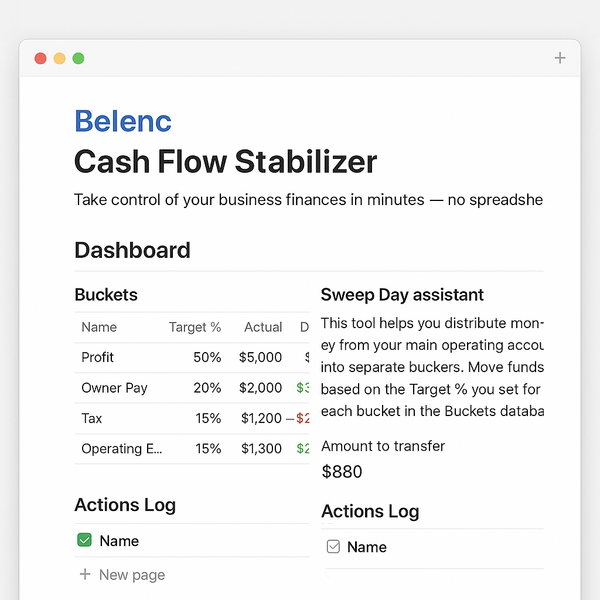Click the plus icon in the title bar
600x600 pixels.
click(560, 58)
